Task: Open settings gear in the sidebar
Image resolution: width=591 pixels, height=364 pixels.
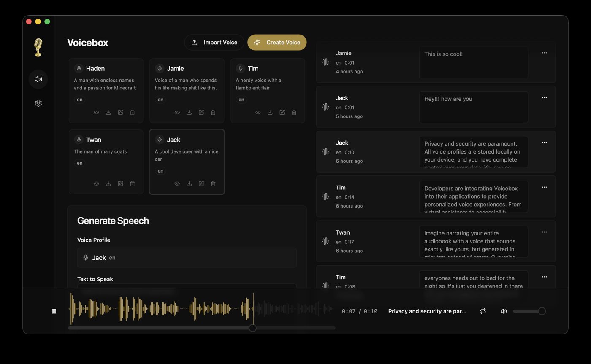Action: tap(38, 103)
